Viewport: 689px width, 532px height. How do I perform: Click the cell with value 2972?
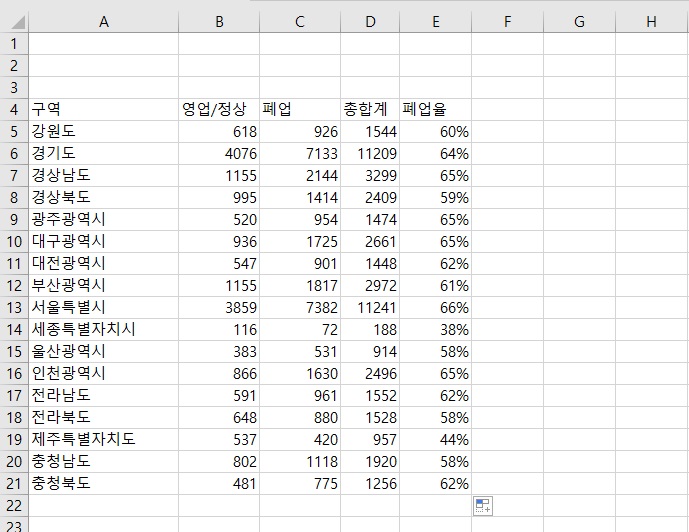[370, 286]
